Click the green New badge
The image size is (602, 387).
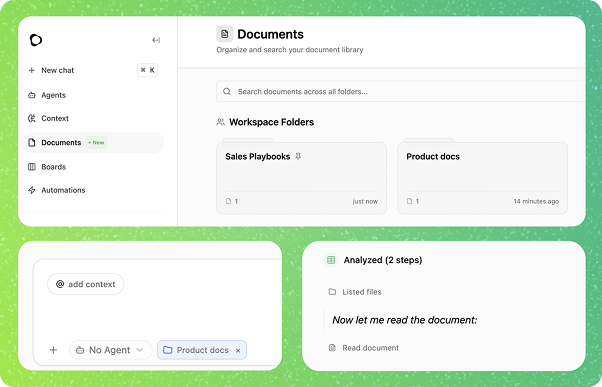[96, 142]
